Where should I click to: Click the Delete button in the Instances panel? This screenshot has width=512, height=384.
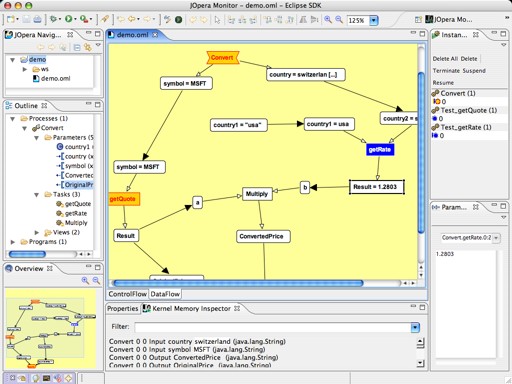[x=469, y=59]
